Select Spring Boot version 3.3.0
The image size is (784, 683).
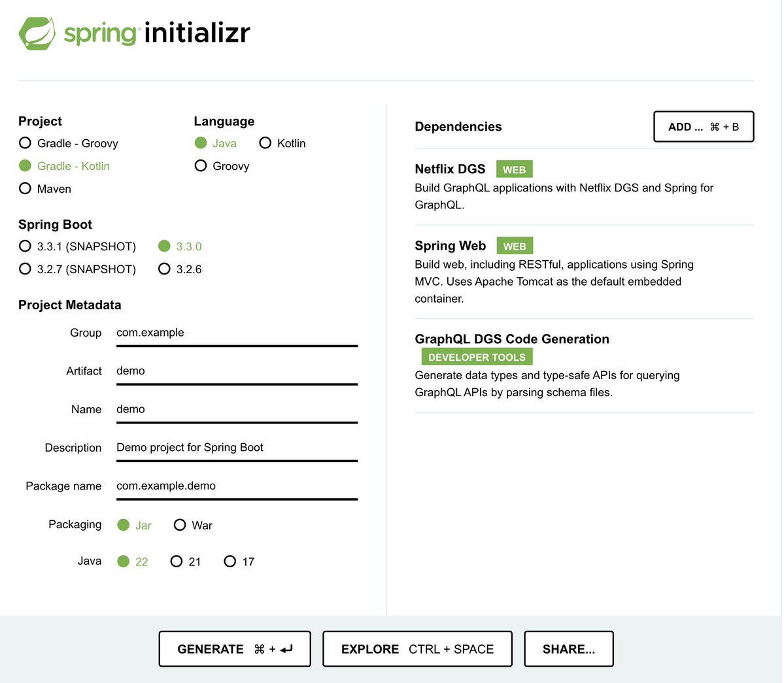pos(180,246)
